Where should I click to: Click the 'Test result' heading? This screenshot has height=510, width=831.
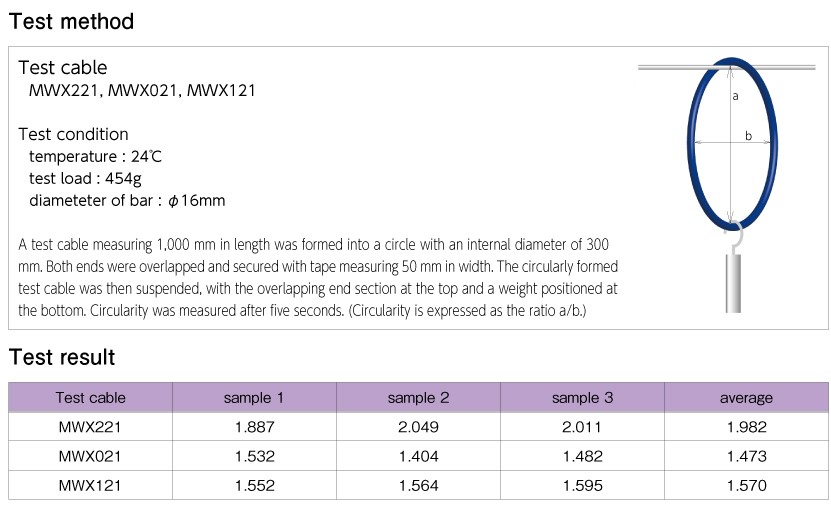coord(62,357)
